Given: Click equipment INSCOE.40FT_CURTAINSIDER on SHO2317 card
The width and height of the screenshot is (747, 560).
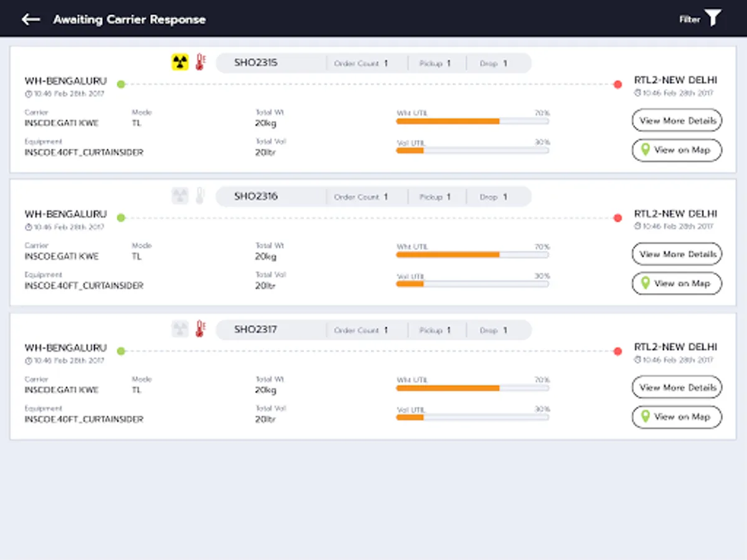Looking at the screenshot, I should coord(84,419).
